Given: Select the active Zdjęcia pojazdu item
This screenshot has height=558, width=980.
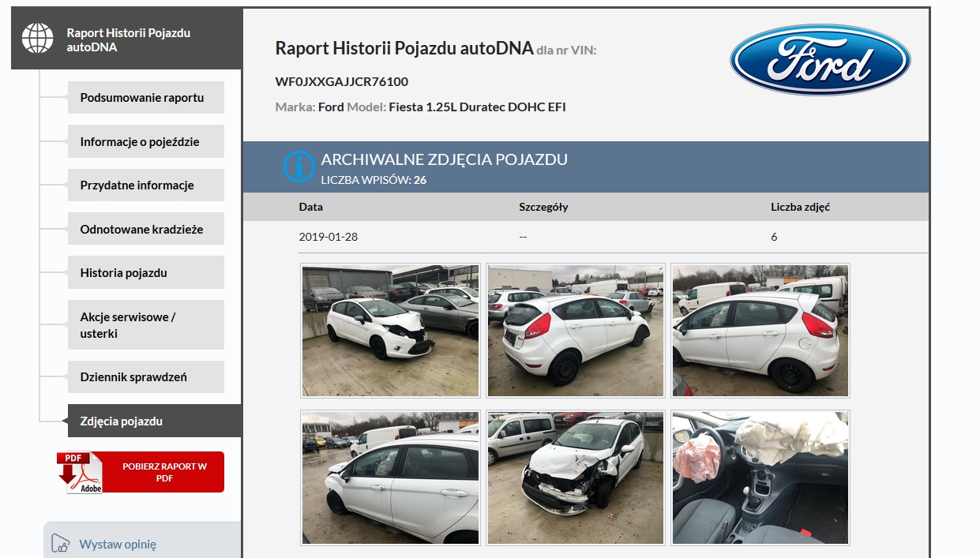Looking at the screenshot, I should [x=153, y=421].
